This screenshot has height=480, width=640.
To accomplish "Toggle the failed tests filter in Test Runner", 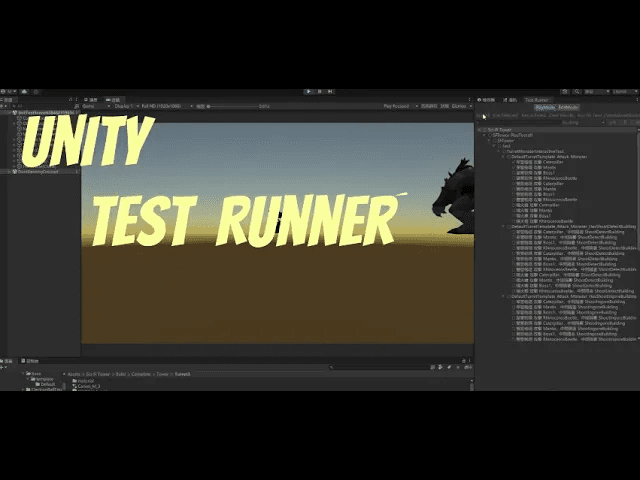I will (x=624, y=122).
